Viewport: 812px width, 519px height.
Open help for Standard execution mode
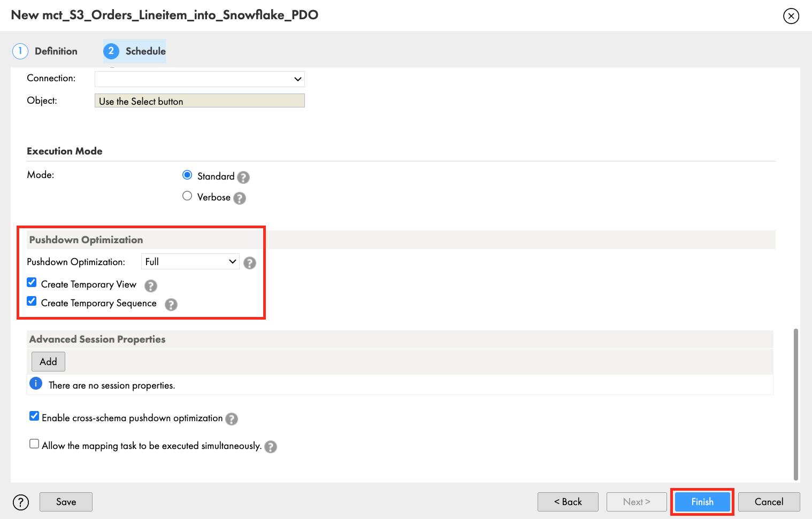(243, 177)
